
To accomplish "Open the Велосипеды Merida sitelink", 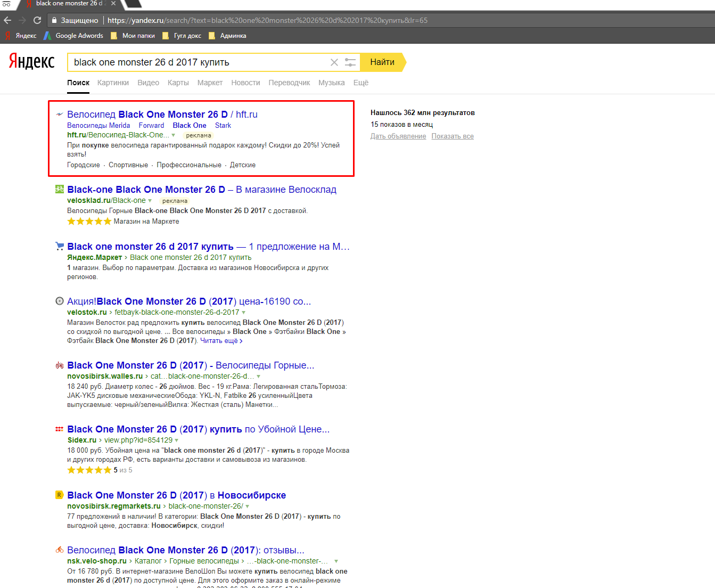I will [x=98, y=125].
